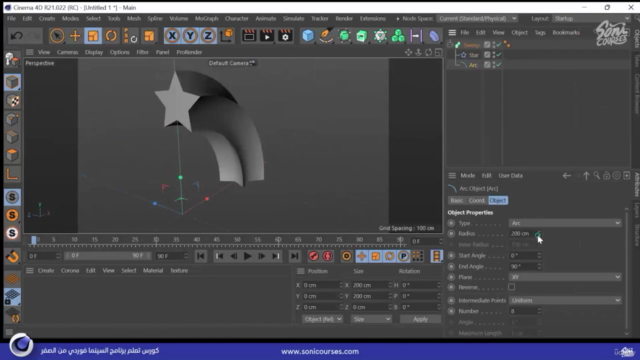
Task: Click the Undo arrow icon
Action: click(17, 36)
